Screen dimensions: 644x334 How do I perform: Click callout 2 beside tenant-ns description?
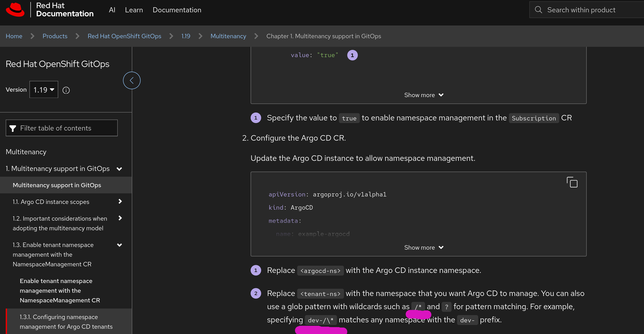tap(255, 294)
